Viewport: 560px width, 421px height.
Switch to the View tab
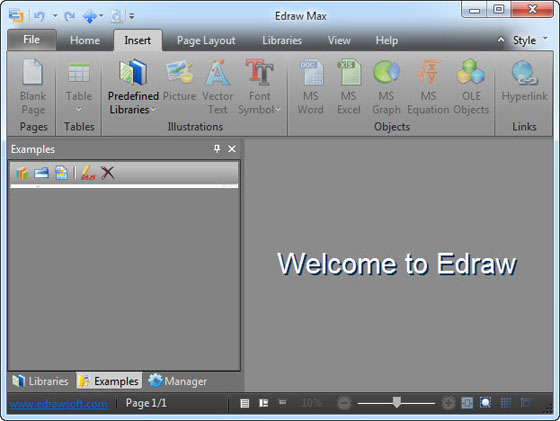click(x=339, y=40)
